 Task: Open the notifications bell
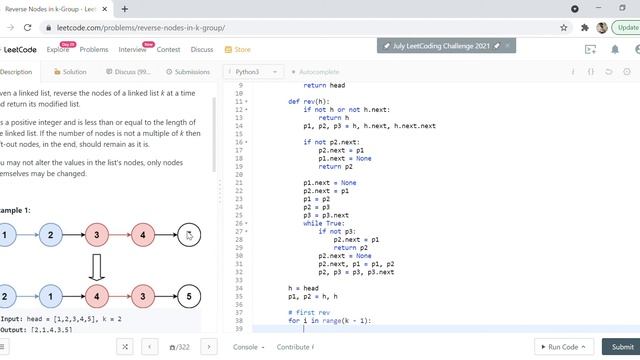point(615,49)
